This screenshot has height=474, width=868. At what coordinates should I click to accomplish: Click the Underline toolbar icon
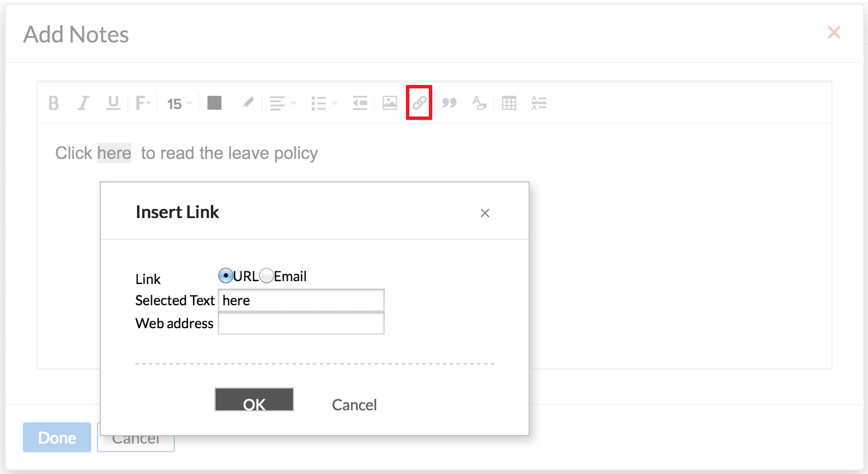pos(114,103)
